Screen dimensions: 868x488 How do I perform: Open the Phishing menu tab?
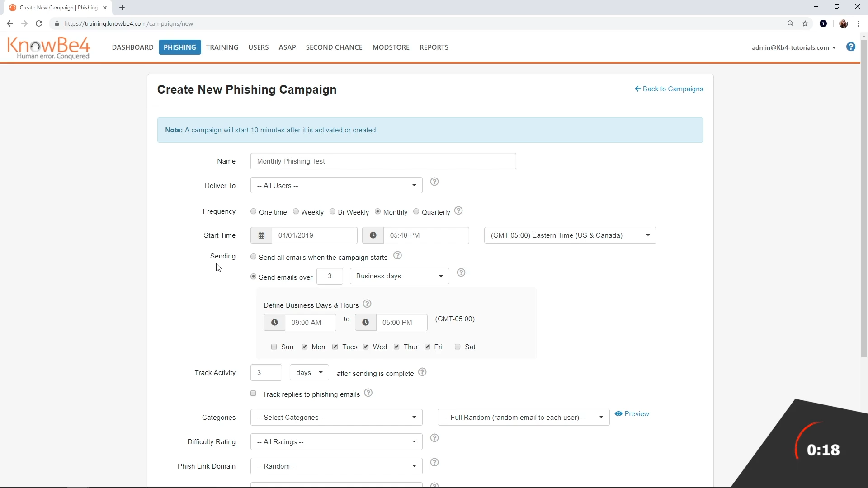[x=180, y=47]
